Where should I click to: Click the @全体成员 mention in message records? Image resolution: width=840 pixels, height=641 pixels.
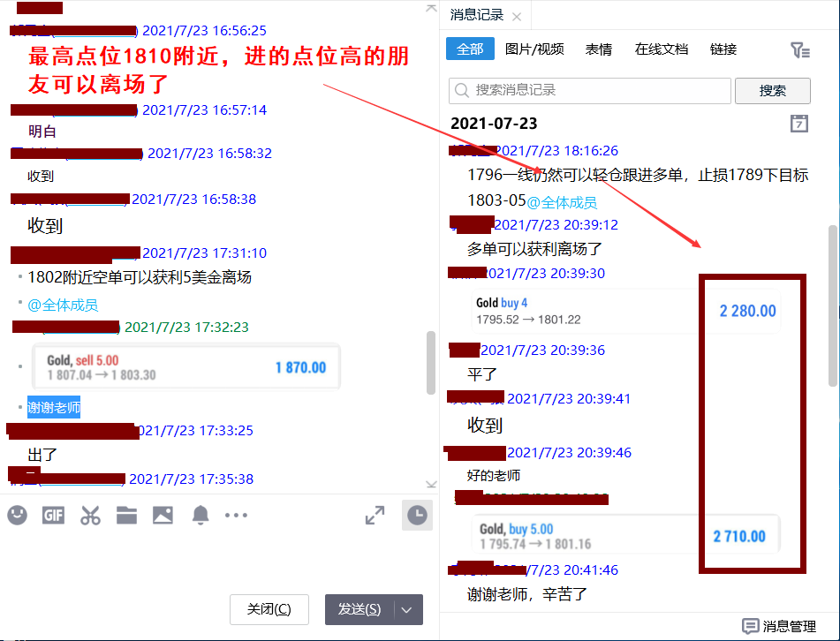click(x=562, y=202)
